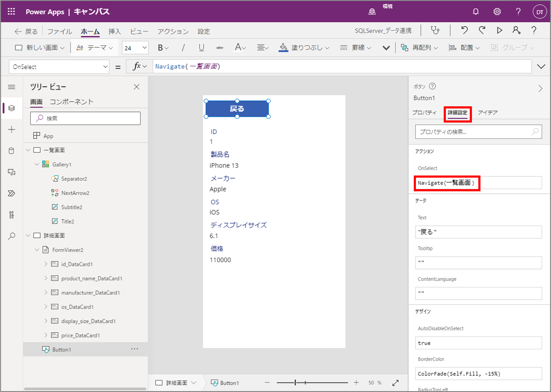Open the notifications bell

pyautogui.click(x=476, y=12)
